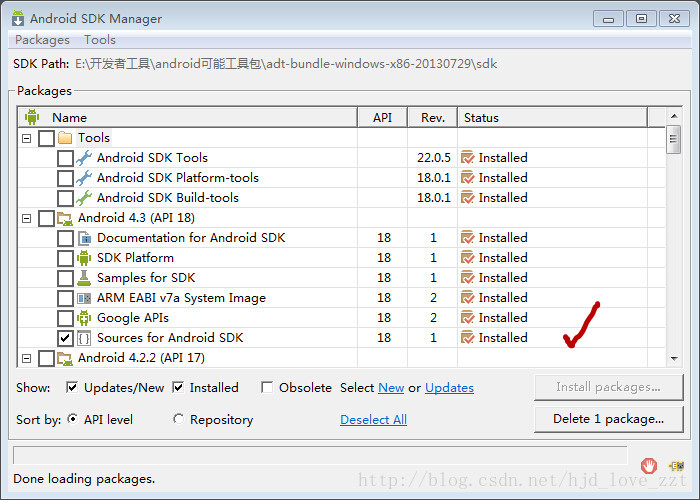This screenshot has height=500, width=700.
Task: Click the Deselect All link
Action: [373, 420]
